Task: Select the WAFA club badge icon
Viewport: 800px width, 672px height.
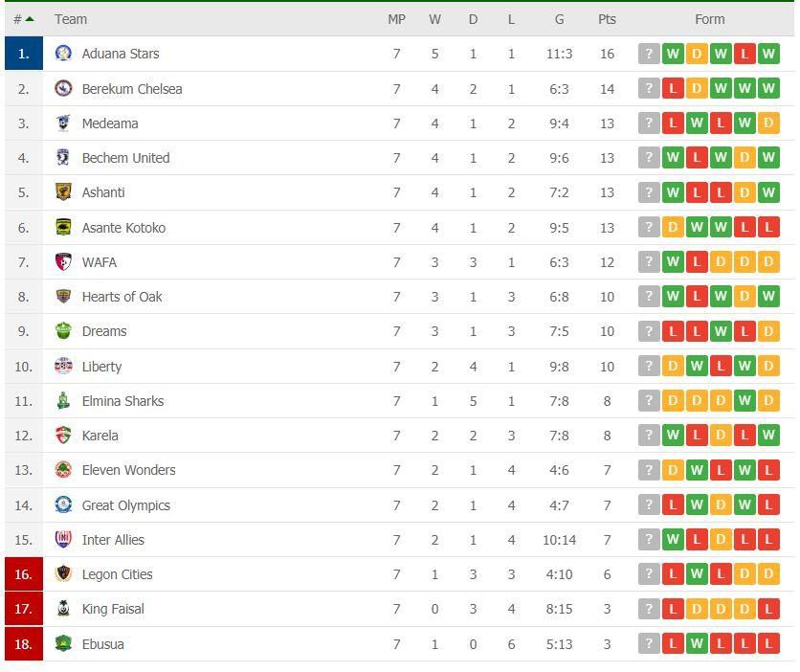Action: coord(63,261)
